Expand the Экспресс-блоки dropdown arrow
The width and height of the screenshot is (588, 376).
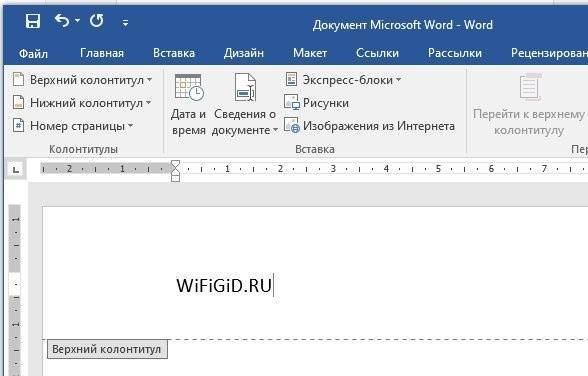[x=398, y=80]
